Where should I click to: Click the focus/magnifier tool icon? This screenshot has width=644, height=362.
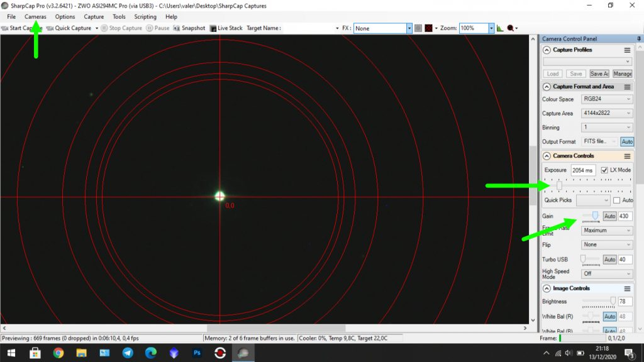(510, 28)
